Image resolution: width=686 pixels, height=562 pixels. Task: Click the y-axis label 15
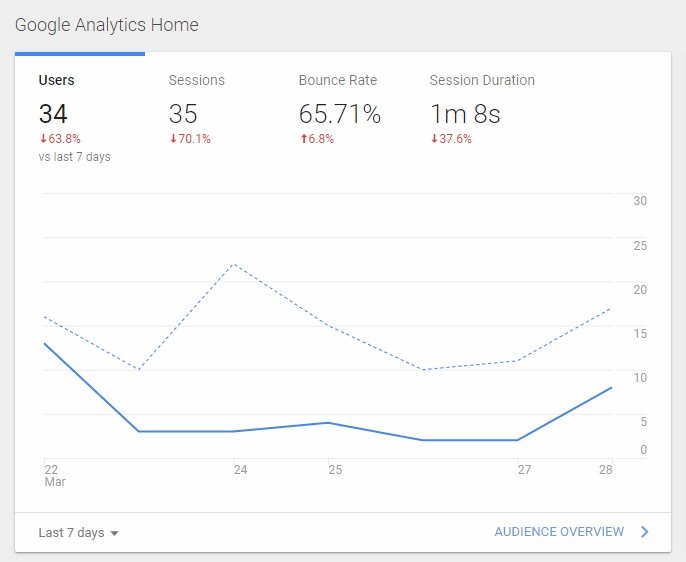pyautogui.click(x=640, y=334)
